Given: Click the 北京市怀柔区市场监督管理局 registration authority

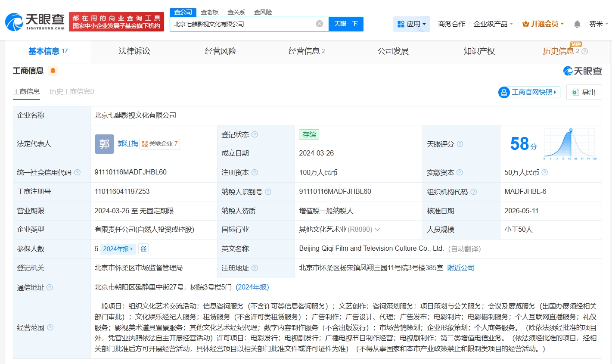Looking at the screenshot, I should coord(139,268).
